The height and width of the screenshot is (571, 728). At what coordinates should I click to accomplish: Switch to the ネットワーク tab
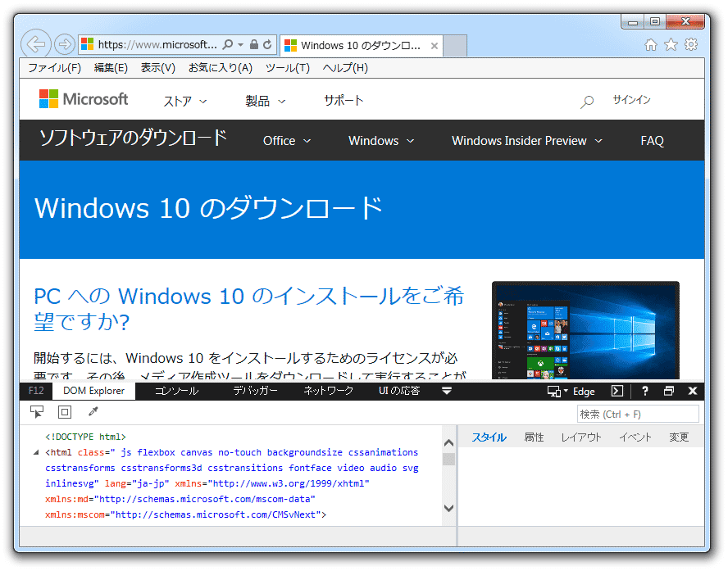328,391
